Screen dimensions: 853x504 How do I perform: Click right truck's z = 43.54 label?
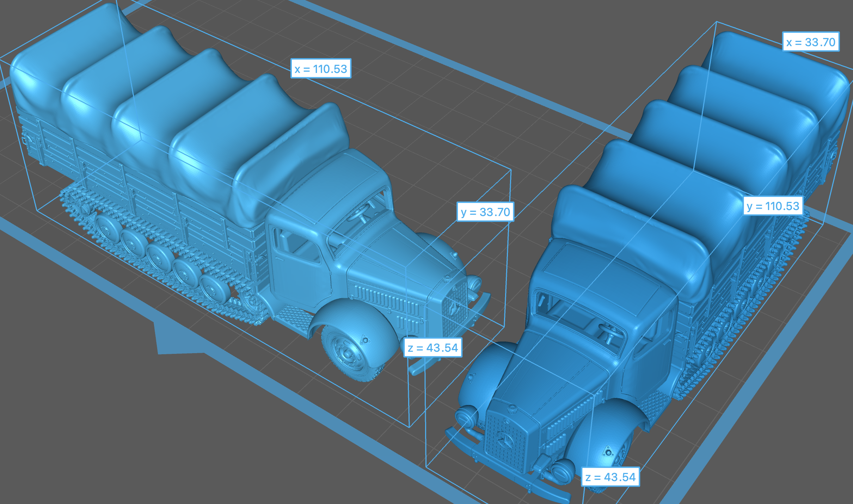click(x=610, y=477)
